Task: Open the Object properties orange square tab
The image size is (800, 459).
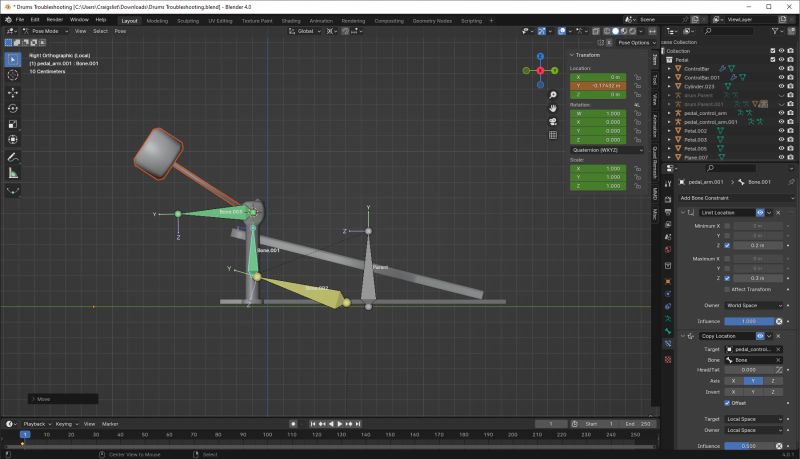Action: (668, 281)
